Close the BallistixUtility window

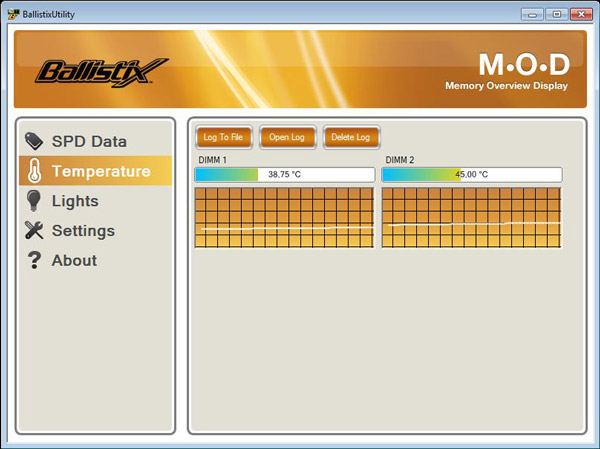pos(581,15)
